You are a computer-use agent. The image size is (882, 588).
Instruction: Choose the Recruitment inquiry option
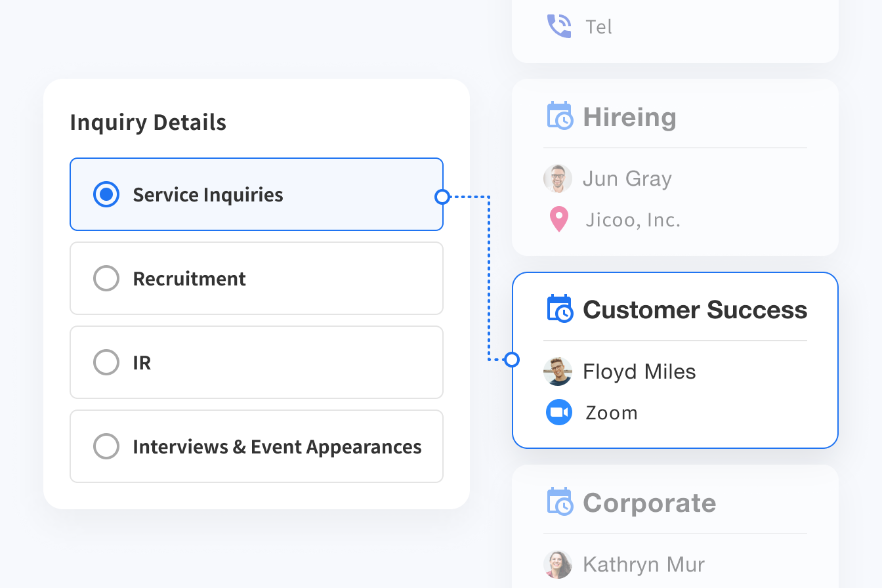[106, 278]
